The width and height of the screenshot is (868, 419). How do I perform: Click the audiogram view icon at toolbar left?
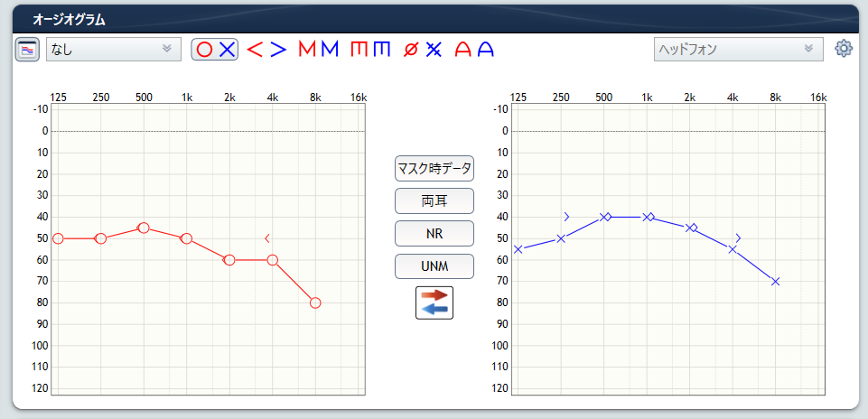tap(27, 50)
